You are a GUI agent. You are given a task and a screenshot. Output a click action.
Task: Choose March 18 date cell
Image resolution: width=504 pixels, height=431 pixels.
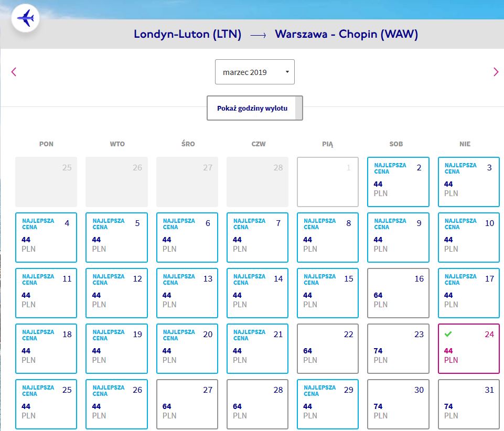pos(46,349)
